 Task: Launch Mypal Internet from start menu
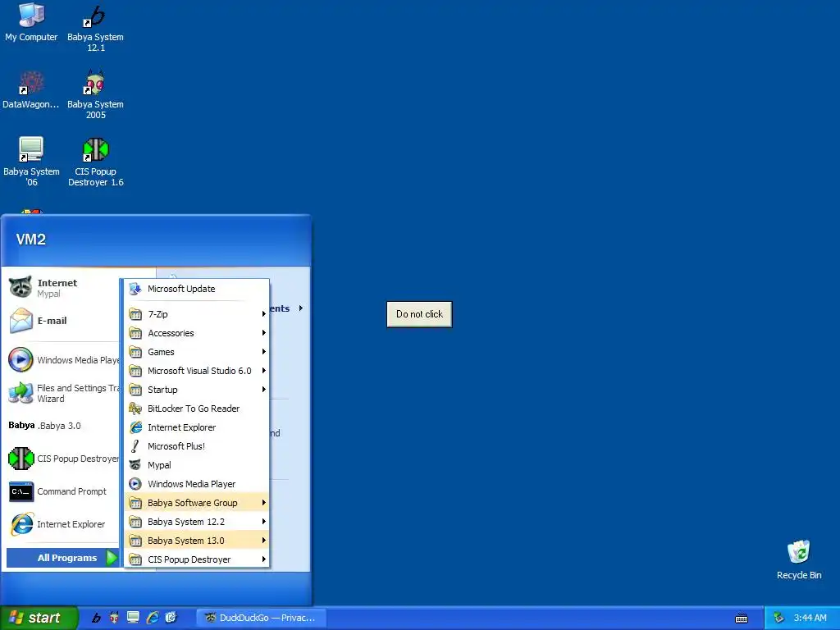point(62,288)
